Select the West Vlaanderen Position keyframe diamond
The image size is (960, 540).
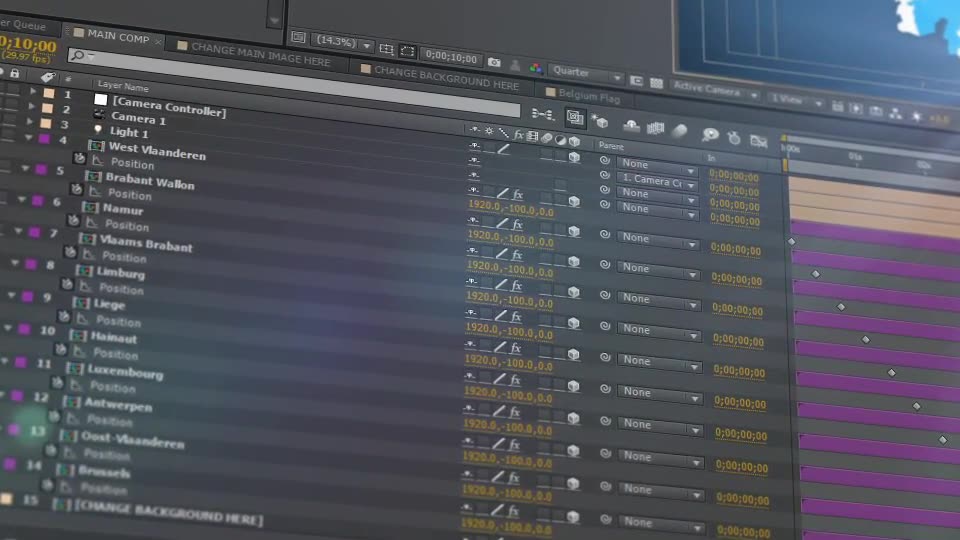coord(792,242)
